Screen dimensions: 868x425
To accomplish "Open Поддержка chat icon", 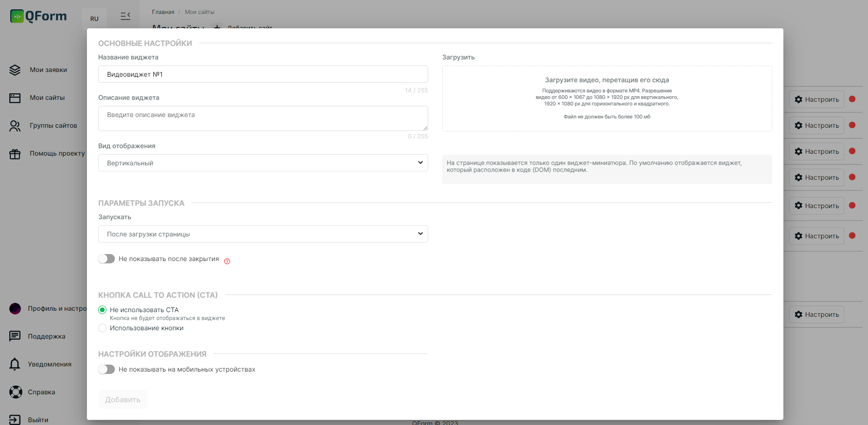I will (15, 336).
